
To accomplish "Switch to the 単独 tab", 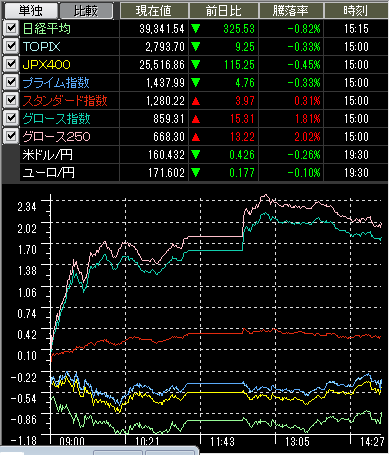I will [30, 11].
